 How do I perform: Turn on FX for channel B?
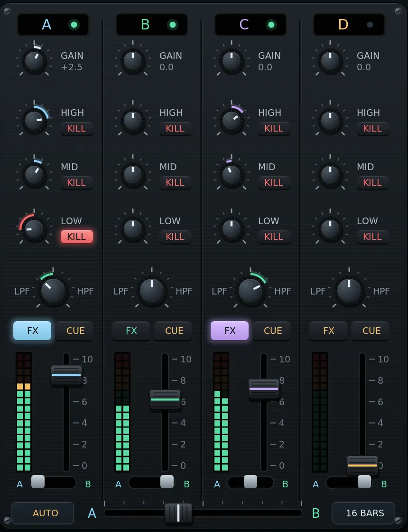(131, 331)
